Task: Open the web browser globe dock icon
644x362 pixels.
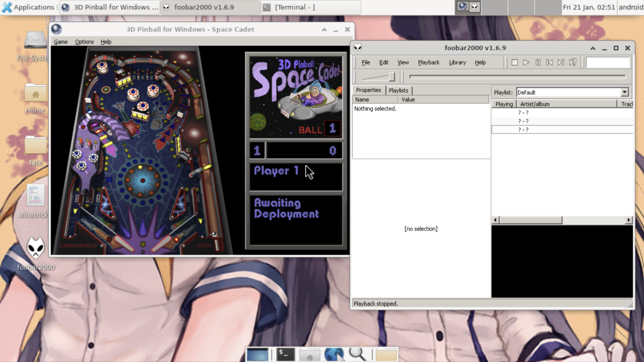Action: 334,354
